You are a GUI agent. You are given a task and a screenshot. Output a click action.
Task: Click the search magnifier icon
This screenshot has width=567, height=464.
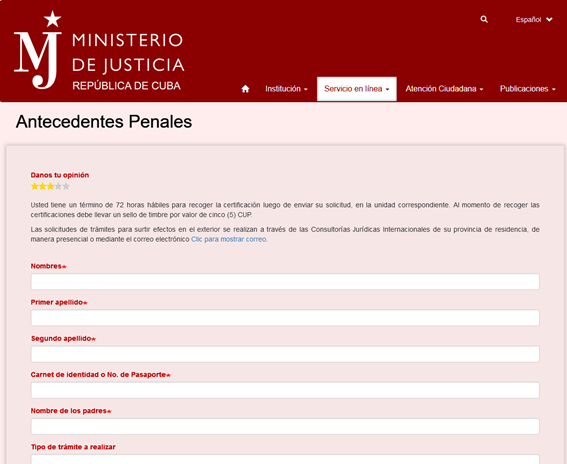pos(484,19)
